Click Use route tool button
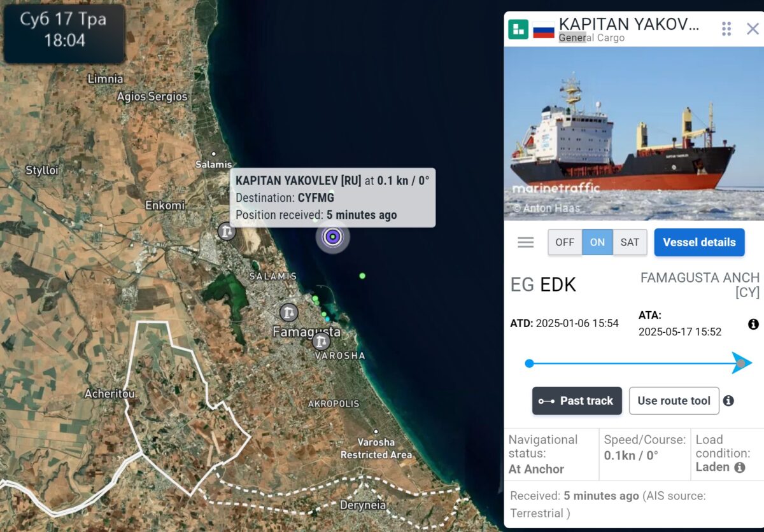The height and width of the screenshot is (532, 764). coord(674,401)
